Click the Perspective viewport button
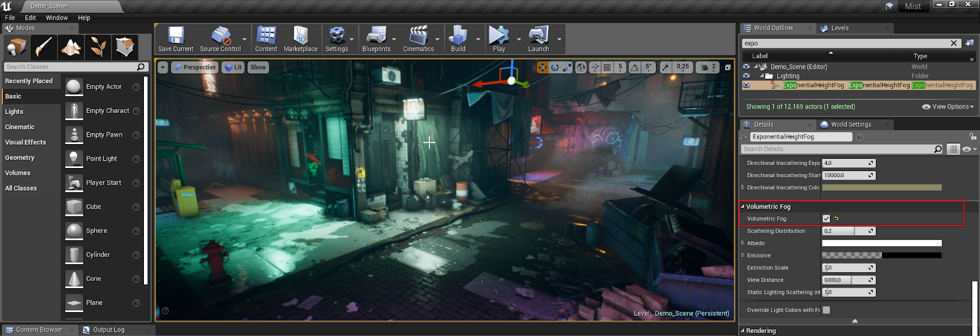Viewport: 980px width, 336px height. click(194, 67)
